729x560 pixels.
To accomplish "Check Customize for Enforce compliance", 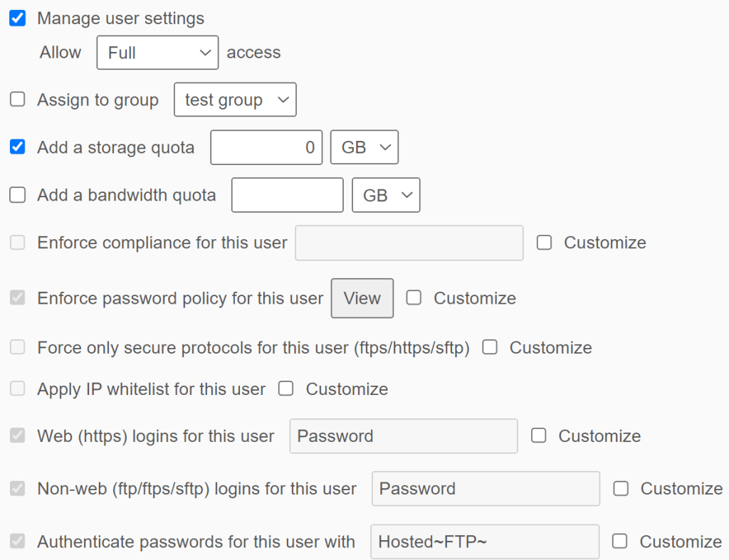I will point(545,243).
